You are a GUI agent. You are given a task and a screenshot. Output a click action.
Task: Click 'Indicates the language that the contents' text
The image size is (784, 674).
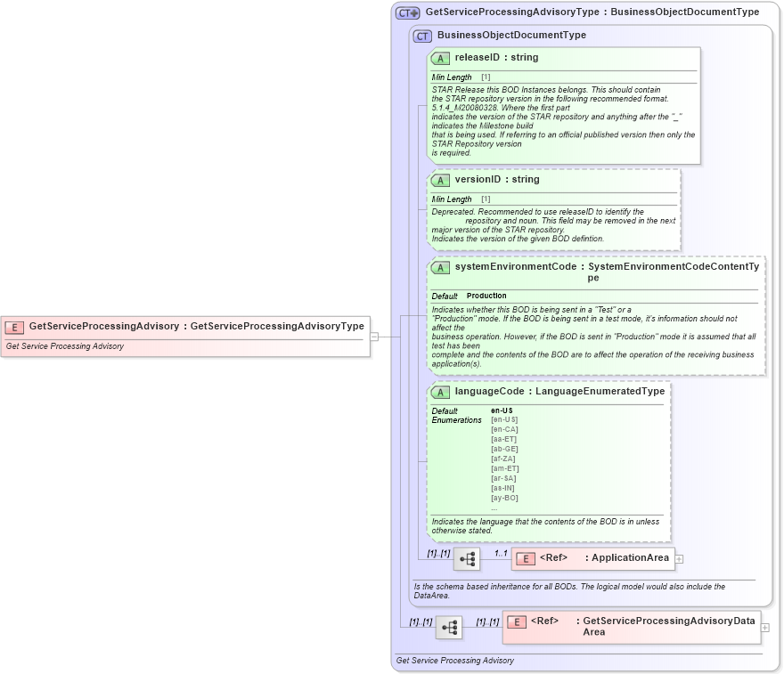click(x=545, y=526)
